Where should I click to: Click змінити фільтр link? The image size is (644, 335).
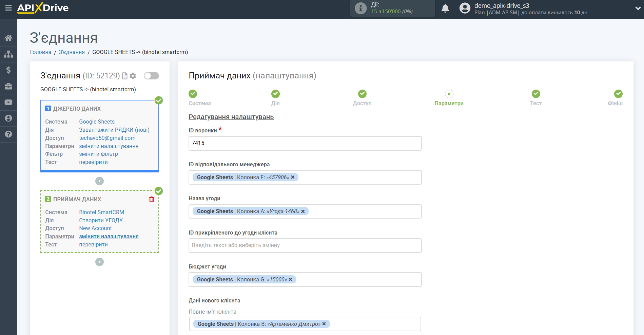click(x=99, y=154)
